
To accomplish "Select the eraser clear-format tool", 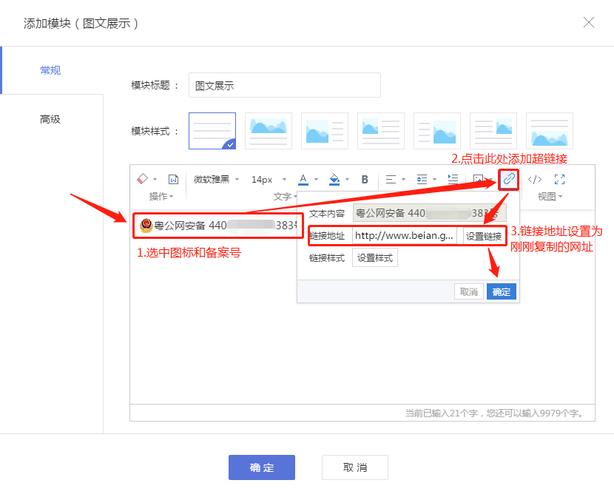I will pyautogui.click(x=143, y=179).
